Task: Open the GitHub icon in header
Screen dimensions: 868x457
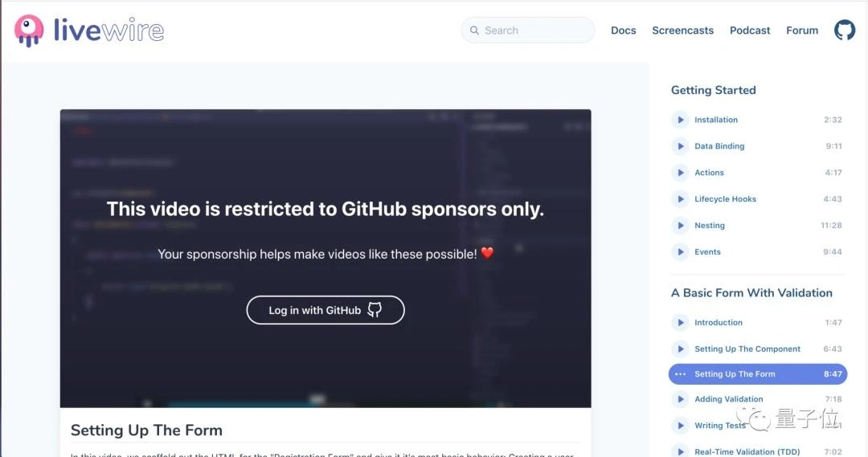Action: coord(845,30)
